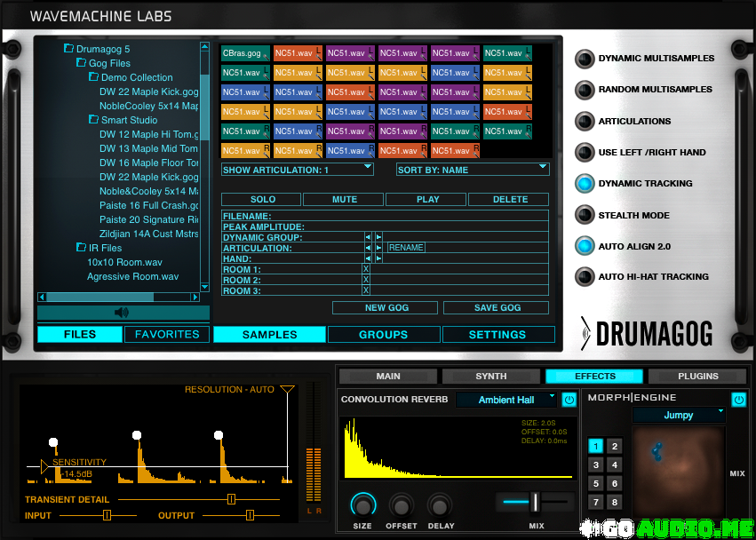Click the Drumagog 5 folder icon
Viewport: 756px width, 540px height.
point(69,49)
